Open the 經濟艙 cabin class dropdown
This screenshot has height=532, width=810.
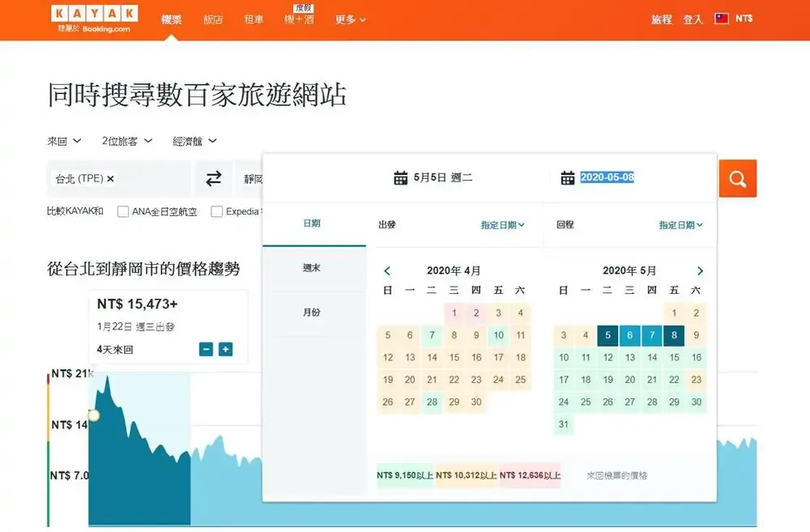[194, 141]
